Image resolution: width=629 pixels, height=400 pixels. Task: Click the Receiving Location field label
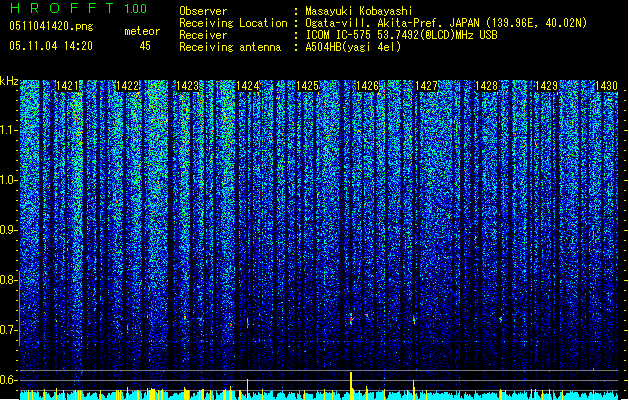[233, 23]
